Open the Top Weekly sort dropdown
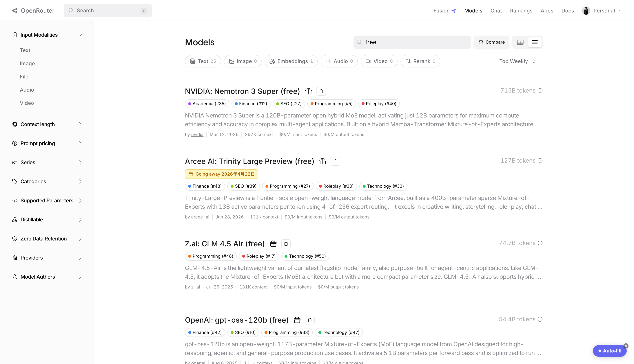Viewport: 634px width, 364px height. click(517, 61)
